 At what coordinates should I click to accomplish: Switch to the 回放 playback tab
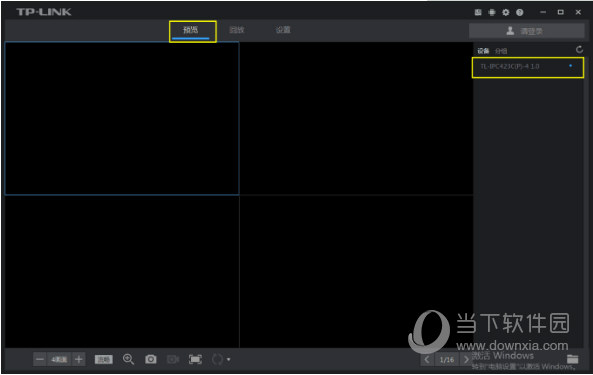tap(237, 30)
